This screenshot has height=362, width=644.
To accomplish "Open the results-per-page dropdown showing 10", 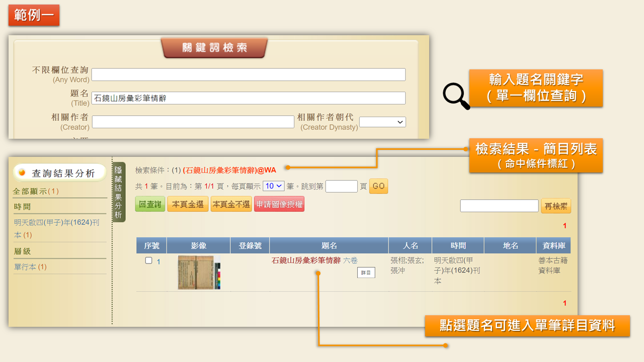I will click(x=273, y=186).
